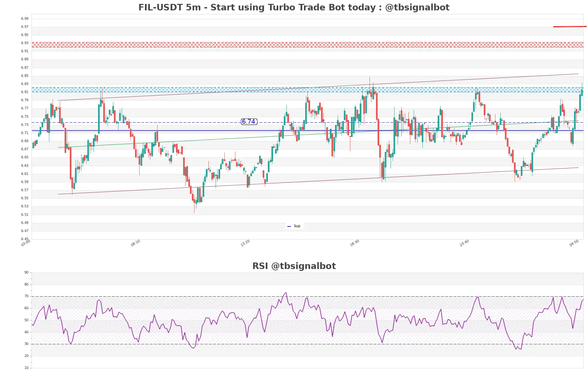Click the 6.87 price axis label

(x=25, y=68)
